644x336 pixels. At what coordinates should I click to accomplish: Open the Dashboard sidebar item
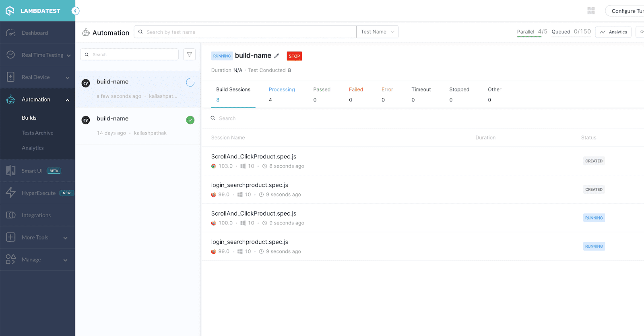pos(37,33)
